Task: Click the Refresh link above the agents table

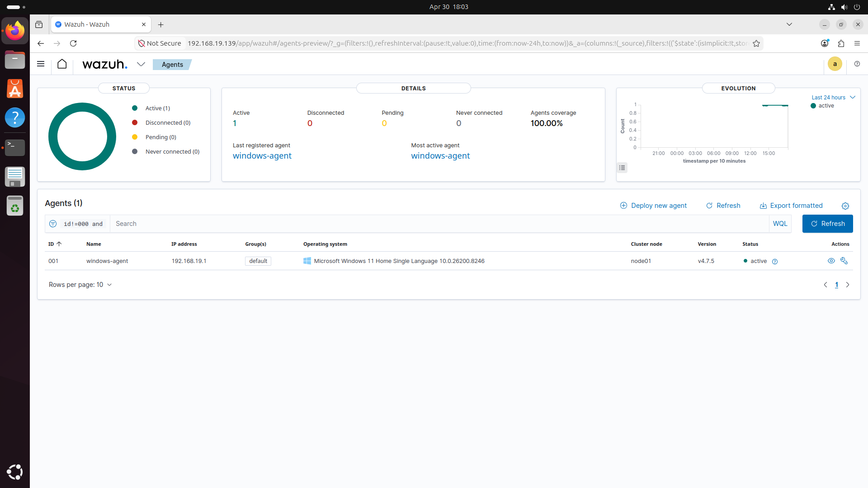Action: coord(723,206)
